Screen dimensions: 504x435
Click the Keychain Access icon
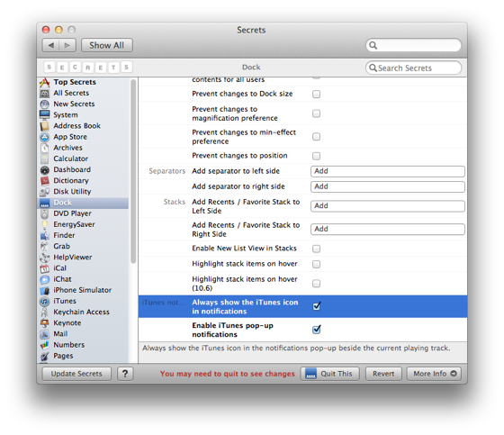click(x=45, y=313)
